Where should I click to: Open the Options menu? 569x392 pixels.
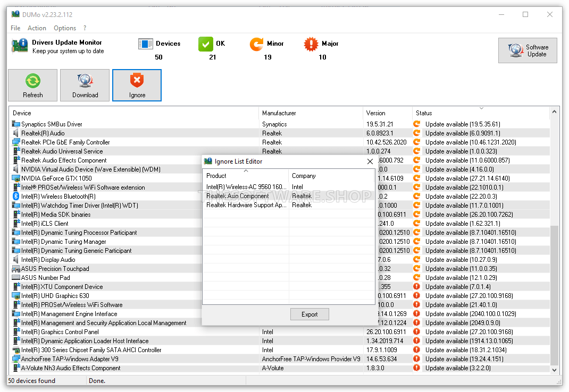(x=65, y=28)
